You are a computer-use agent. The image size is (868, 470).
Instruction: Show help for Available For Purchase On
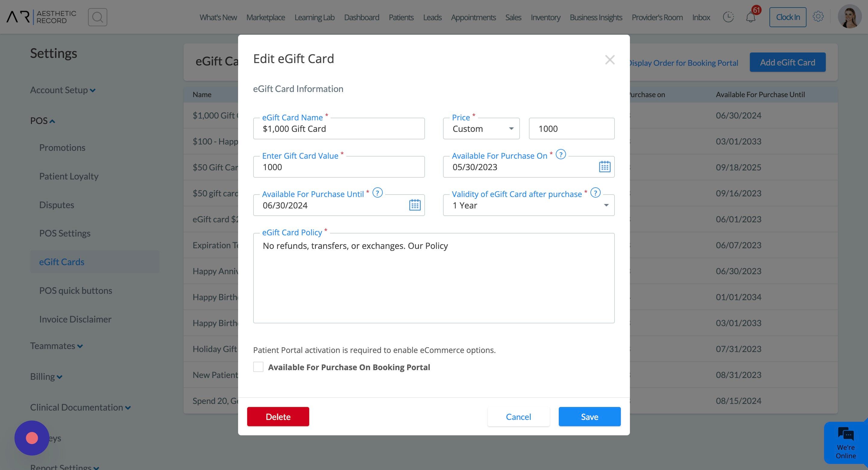click(561, 154)
